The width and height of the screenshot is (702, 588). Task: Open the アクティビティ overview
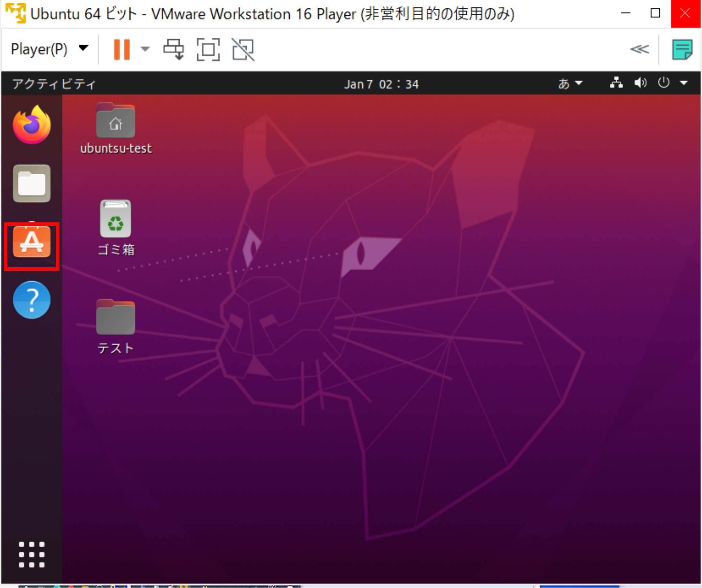pos(54,83)
